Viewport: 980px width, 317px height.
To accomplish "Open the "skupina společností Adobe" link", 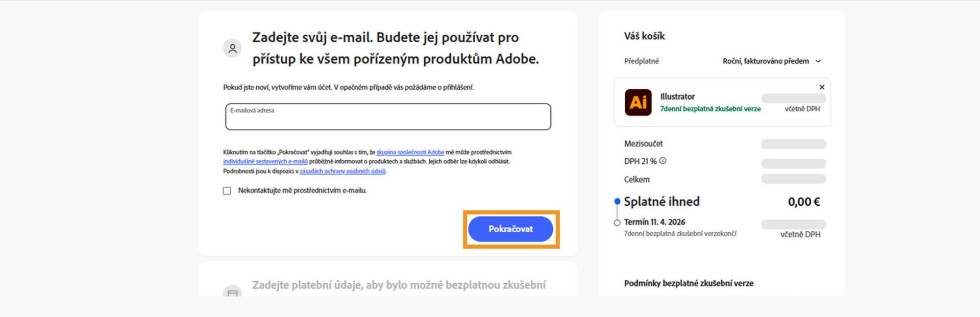I will point(410,152).
